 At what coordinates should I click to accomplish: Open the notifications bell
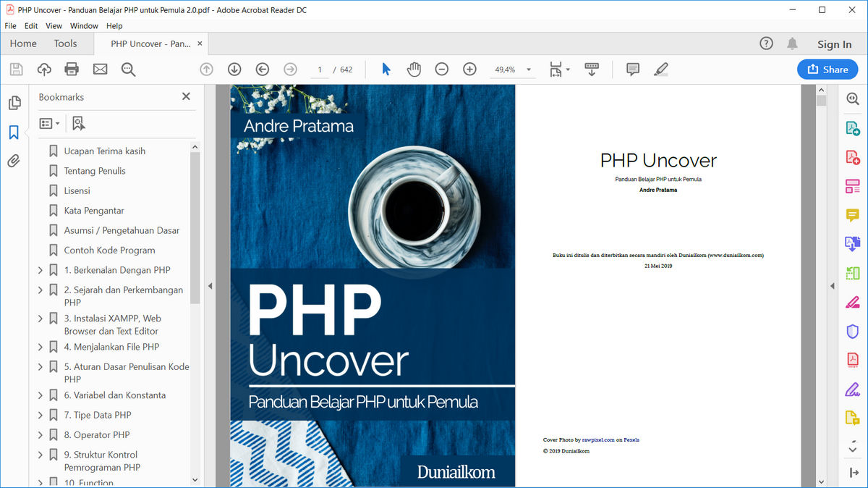click(x=792, y=43)
